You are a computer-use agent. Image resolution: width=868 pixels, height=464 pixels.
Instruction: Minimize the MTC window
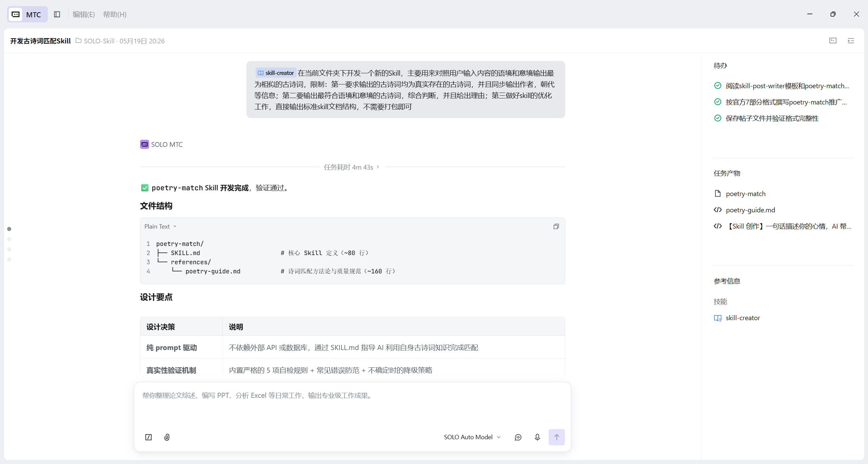coord(810,14)
